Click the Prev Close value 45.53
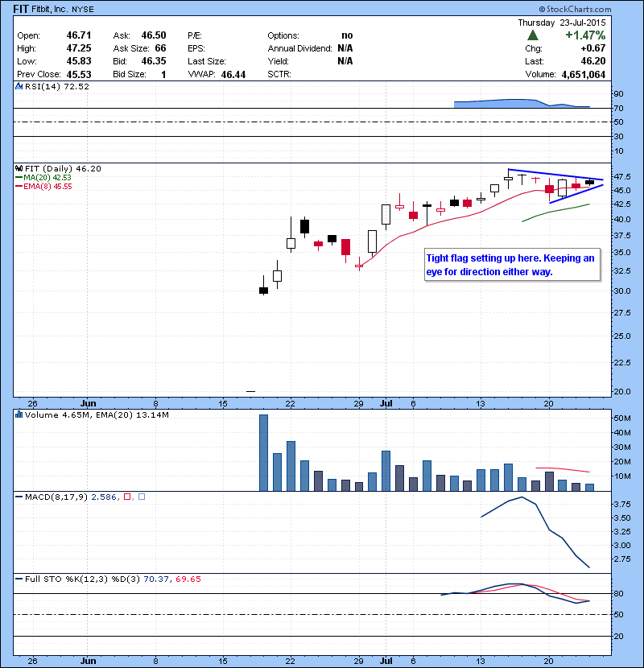The height and width of the screenshot is (668, 644). 79,75
